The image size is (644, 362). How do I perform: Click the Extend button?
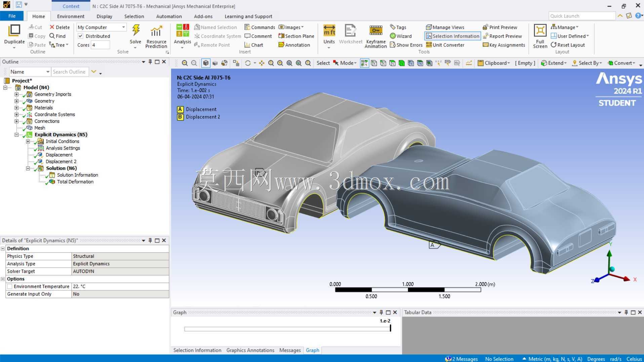553,63
